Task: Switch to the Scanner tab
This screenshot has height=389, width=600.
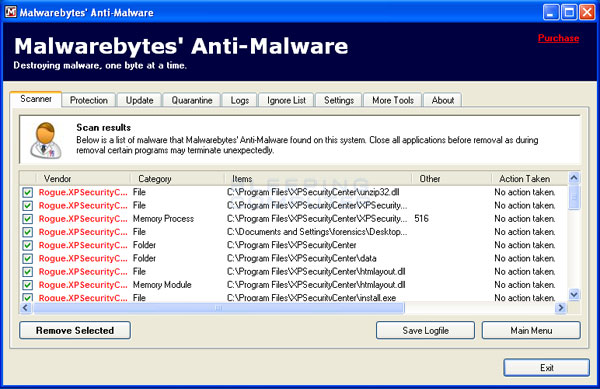Action: (36, 99)
